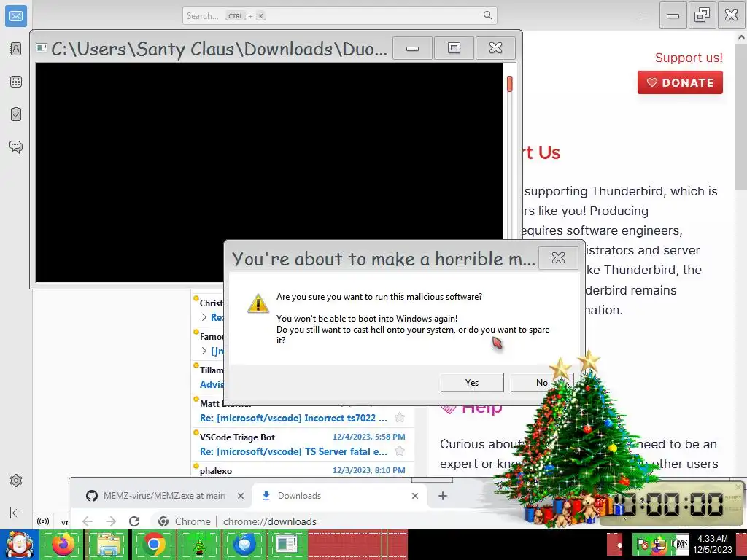This screenshot has height=560, width=747.
Task: Click the warning triangle icon in dialog
Action: tap(258, 304)
